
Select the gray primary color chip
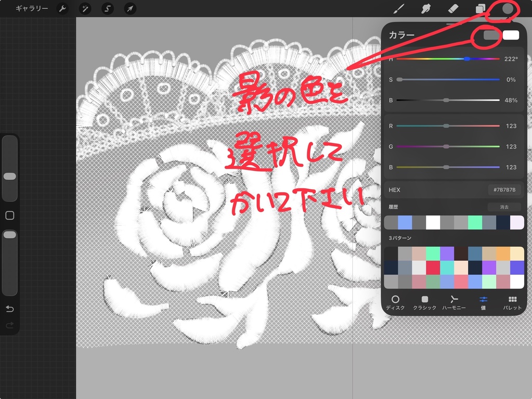(x=491, y=35)
